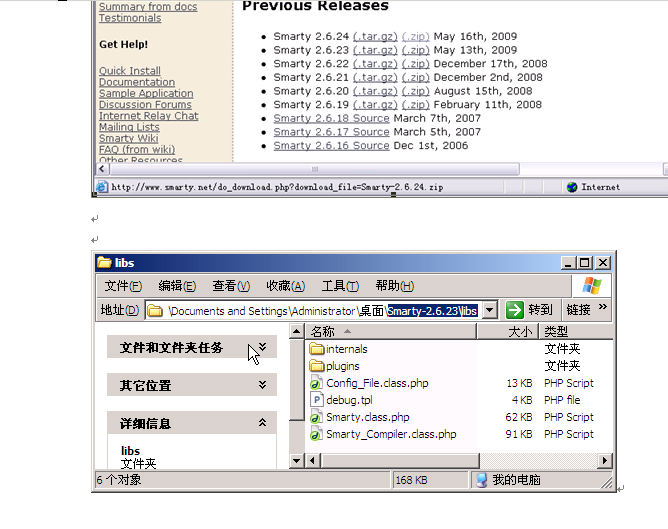This screenshot has height=529, width=668.
Task: Open the Internet Relay Chat link
Action: click(x=149, y=116)
